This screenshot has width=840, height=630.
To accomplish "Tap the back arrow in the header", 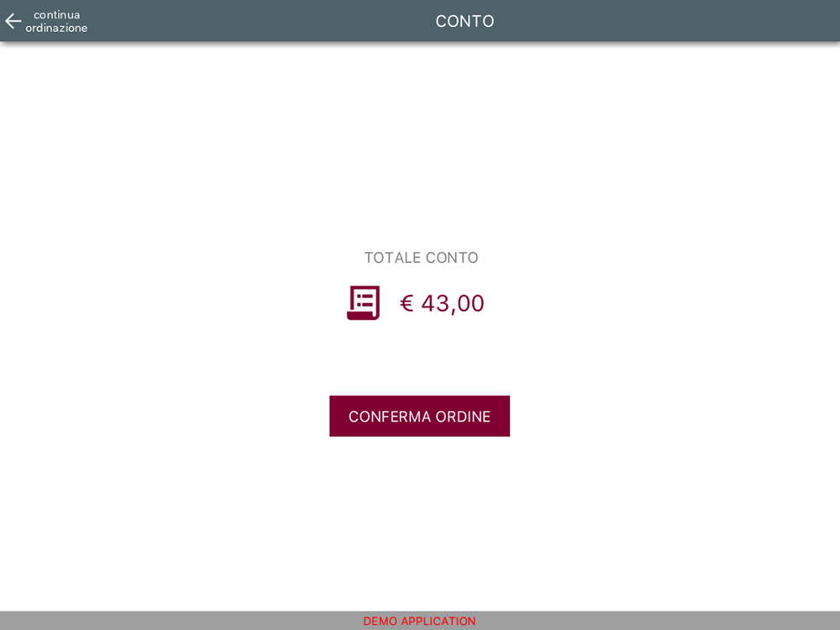I will (13, 22).
